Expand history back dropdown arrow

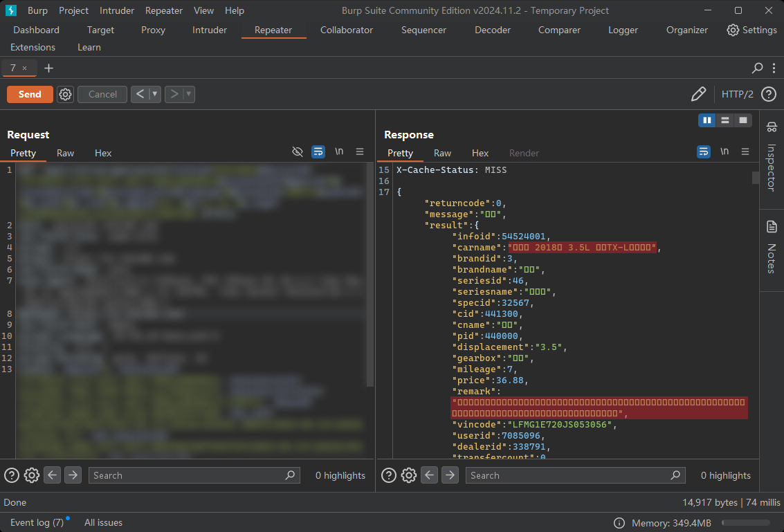pyautogui.click(x=155, y=94)
